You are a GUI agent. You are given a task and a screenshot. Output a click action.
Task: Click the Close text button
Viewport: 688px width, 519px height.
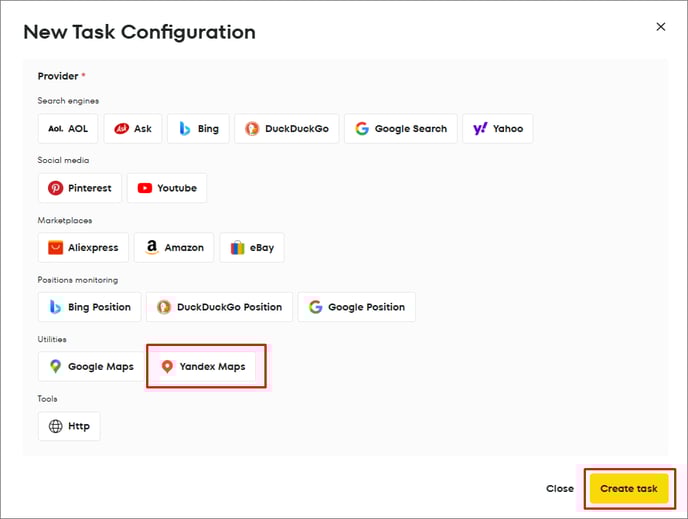click(560, 488)
